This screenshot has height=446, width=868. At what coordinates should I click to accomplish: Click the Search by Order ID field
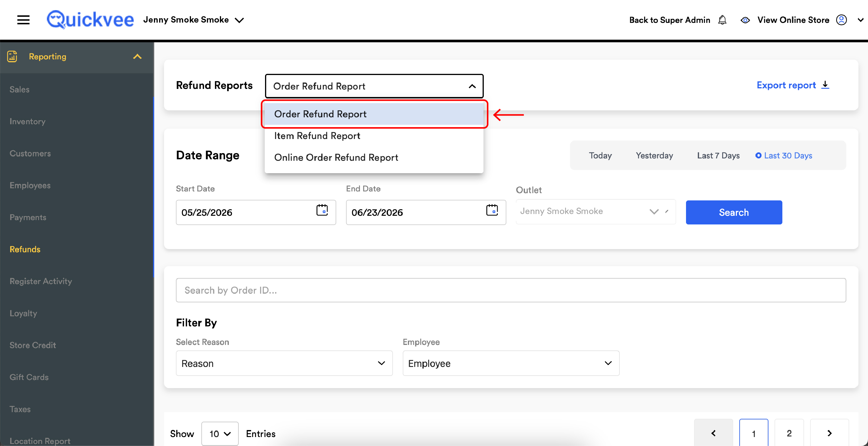(x=510, y=290)
